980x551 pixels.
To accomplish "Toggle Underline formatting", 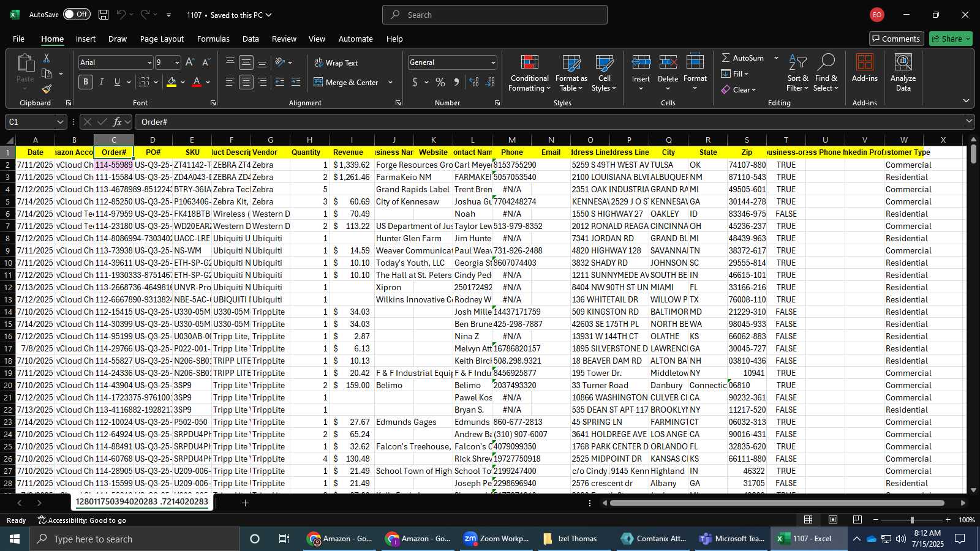I will pos(117,82).
